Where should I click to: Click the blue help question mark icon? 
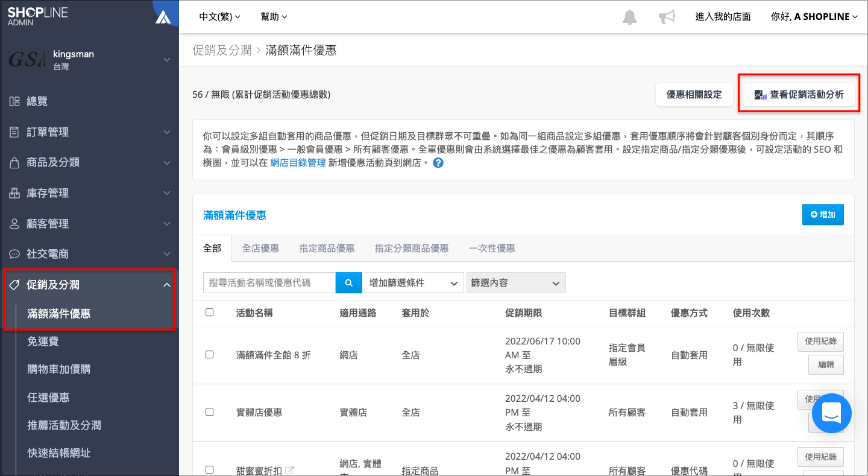pyautogui.click(x=438, y=163)
